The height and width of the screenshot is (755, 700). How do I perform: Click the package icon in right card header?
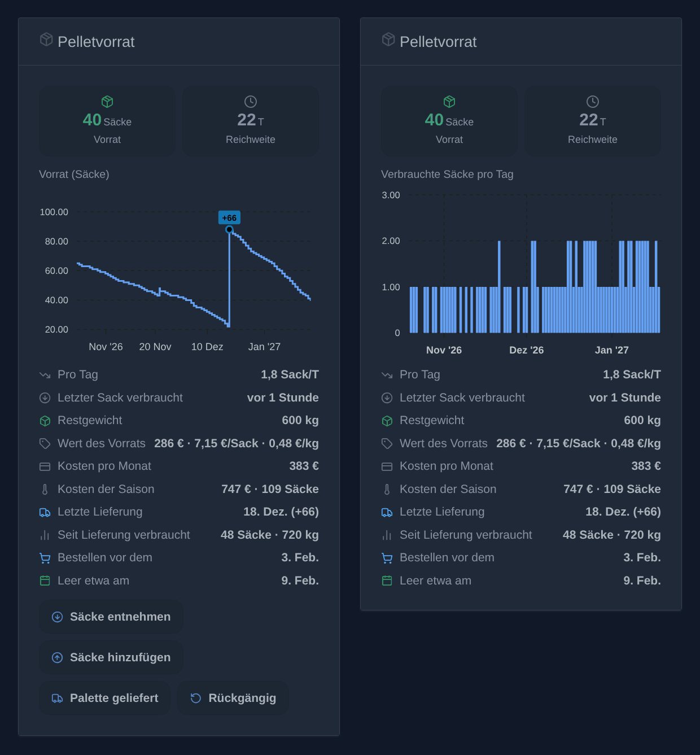pos(388,40)
